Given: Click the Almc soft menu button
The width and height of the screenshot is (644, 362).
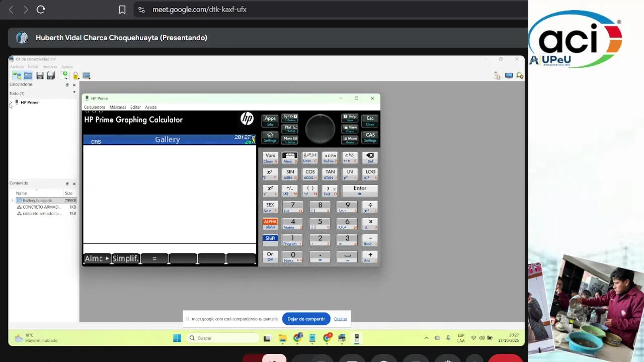Looking at the screenshot, I should coord(97,258).
